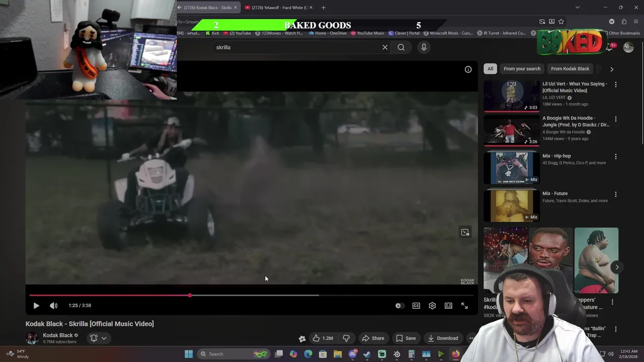Play the Kodak Black video

point(36,306)
